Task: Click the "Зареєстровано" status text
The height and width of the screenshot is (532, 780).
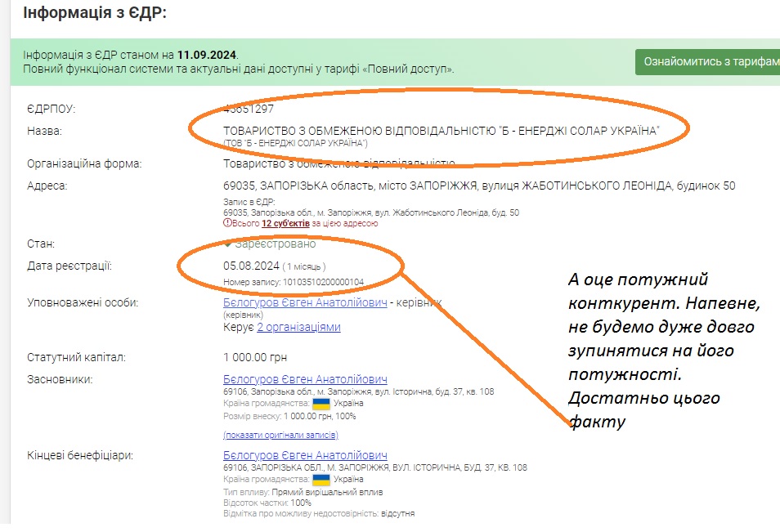Action: point(275,244)
